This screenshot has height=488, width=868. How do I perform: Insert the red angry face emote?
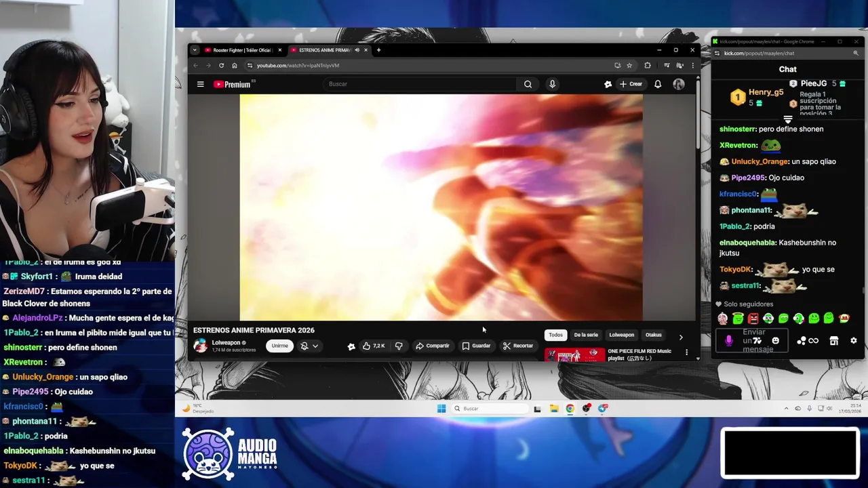753,319
